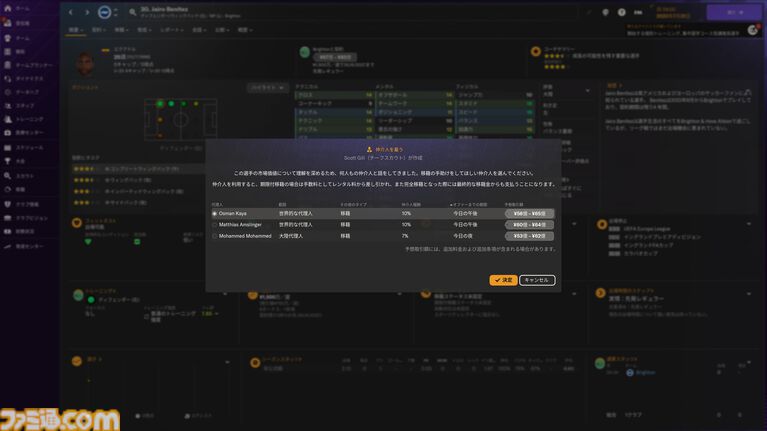This screenshot has height=431, width=767.
Task: Click the 大陸代理人 cell for Mohammed Mohammed
Action: tap(291, 236)
